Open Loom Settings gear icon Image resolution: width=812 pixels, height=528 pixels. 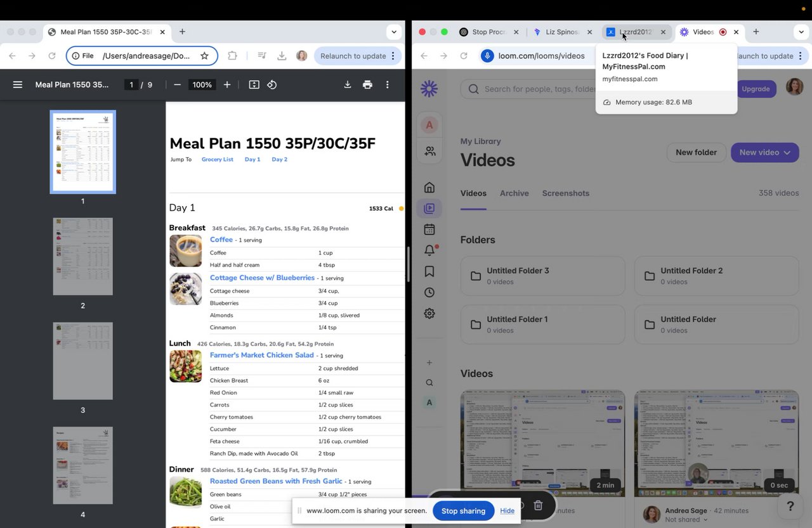(x=429, y=313)
